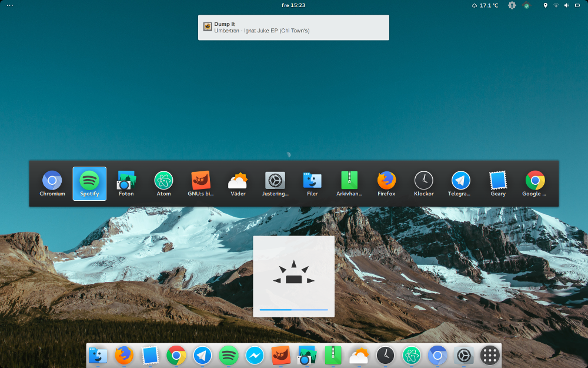588x368 pixels.
Task: Switch to Firefox in the app switcher
Action: [386, 184]
